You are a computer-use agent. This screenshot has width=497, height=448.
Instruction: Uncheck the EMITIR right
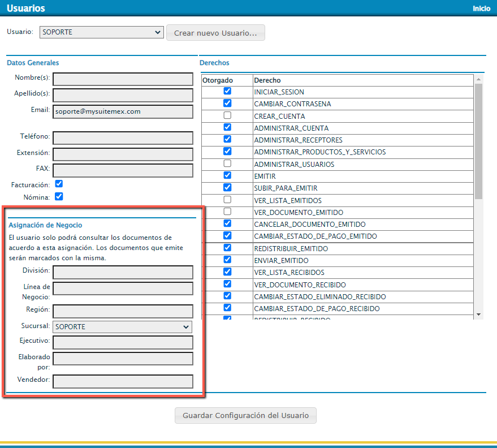[x=227, y=175]
